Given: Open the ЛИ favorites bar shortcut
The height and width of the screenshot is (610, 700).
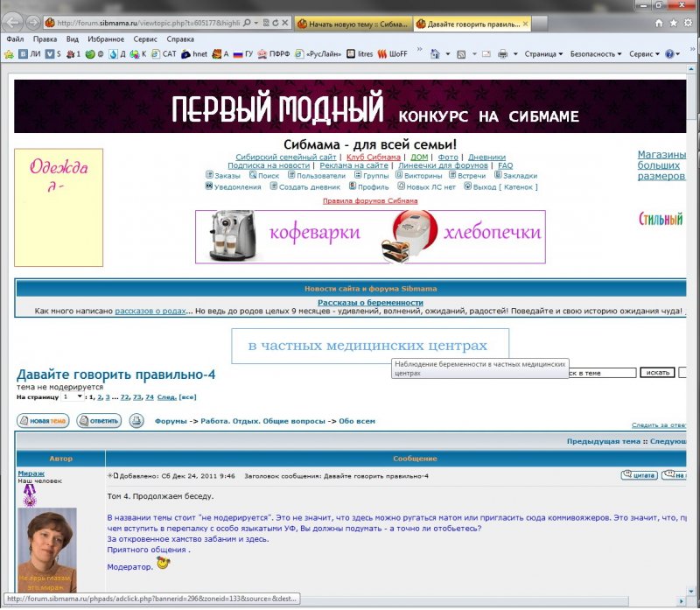Looking at the screenshot, I should [x=30, y=54].
